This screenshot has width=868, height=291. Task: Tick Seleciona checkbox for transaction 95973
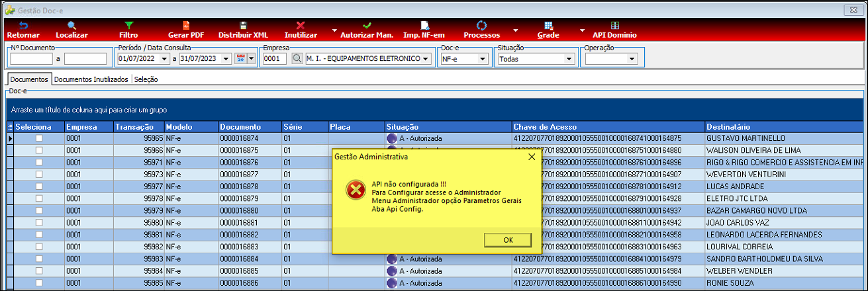tap(38, 174)
